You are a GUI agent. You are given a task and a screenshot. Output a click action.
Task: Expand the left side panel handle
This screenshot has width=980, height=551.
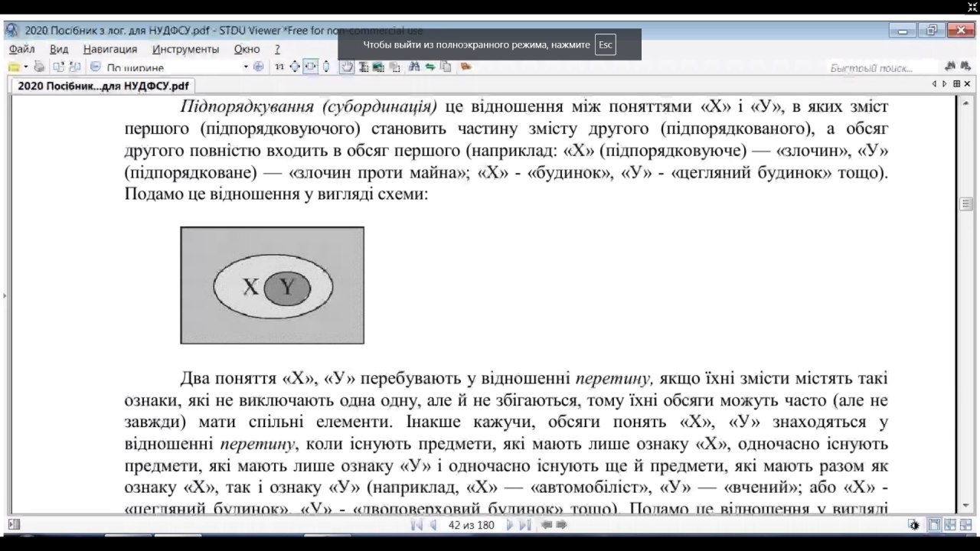pos(4,294)
